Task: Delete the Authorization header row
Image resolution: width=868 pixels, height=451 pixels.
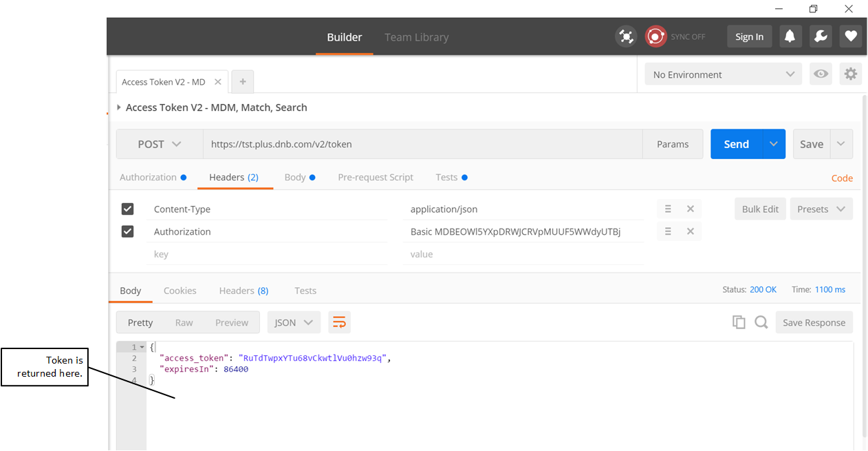Action: [691, 232]
